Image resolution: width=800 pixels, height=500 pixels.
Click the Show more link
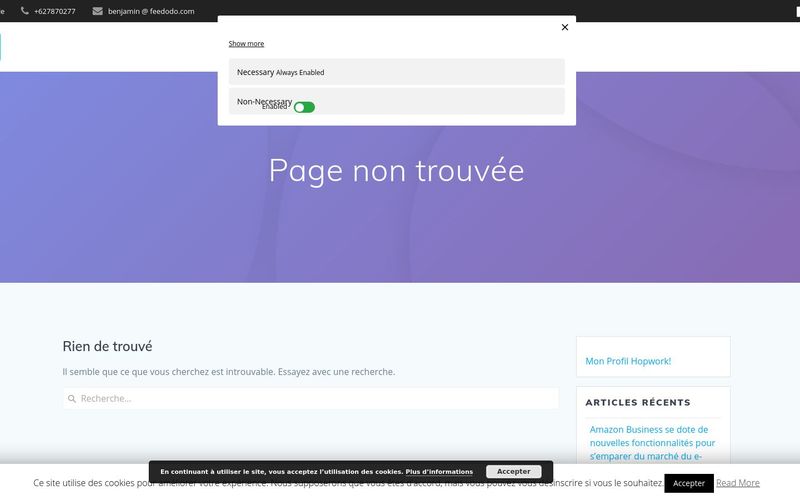point(246,44)
